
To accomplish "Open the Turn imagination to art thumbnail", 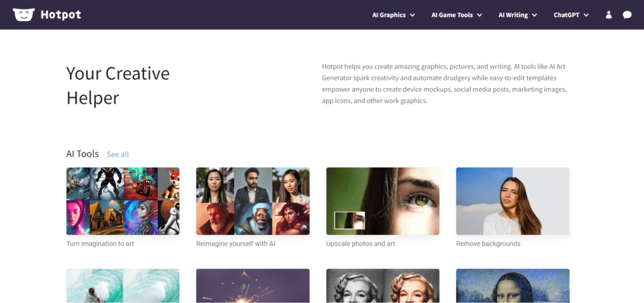I will point(123,201).
